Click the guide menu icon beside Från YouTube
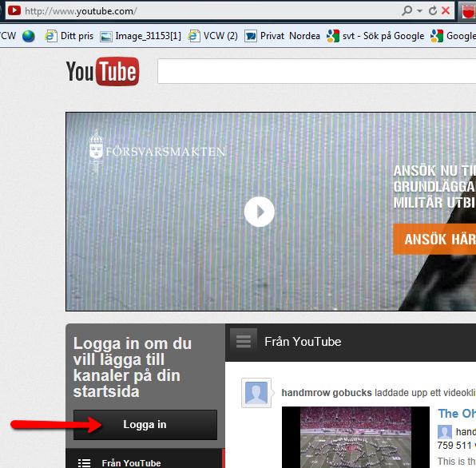The width and height of the screenshot is (476, 468). tap(244, 342)
